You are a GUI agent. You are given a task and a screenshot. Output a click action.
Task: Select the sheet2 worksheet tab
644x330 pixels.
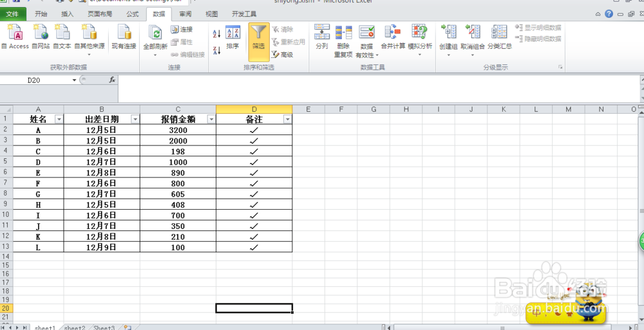tap(75, 327)
